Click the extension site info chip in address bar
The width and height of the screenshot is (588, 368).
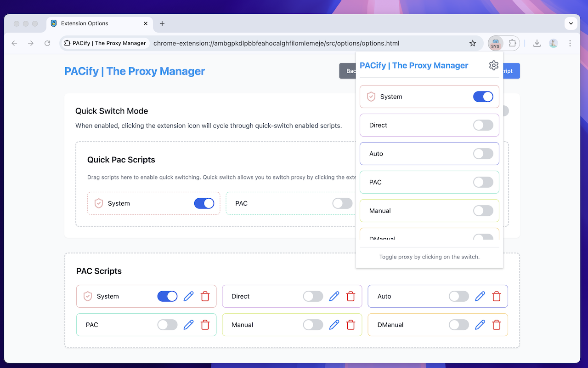click(x=105, y=43)
